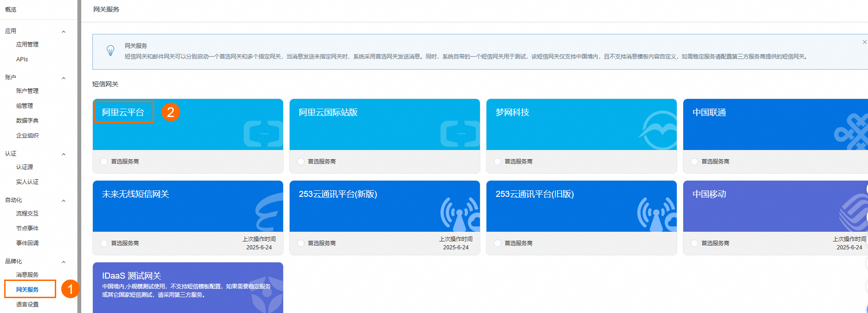The width and height of the screenshot is (868, 313).
Task: Click the 未来无线短信网关 logo icon
Action: click(x=269, y=212)
